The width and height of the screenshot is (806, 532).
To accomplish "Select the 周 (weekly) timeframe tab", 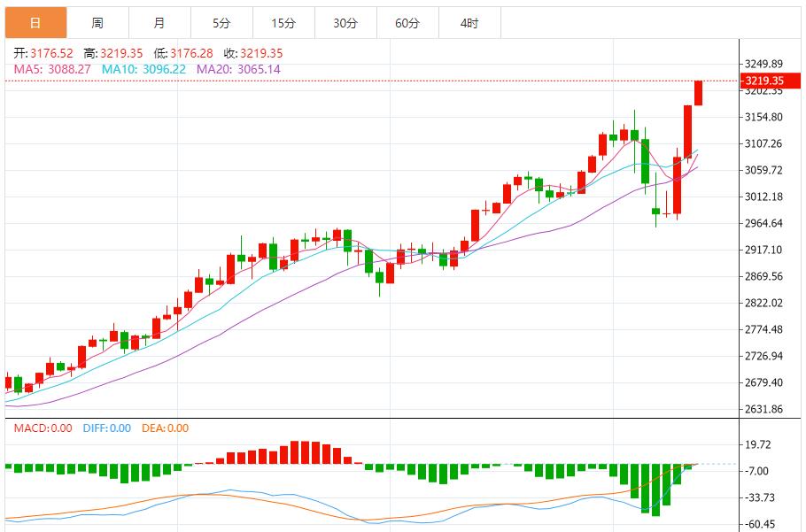I will pos(97,23).
